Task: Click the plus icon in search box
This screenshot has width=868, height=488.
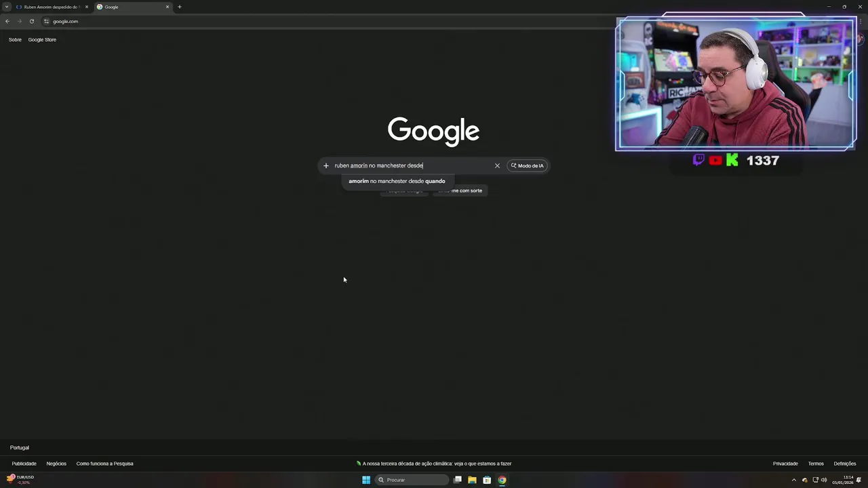Action: [326, 165]
